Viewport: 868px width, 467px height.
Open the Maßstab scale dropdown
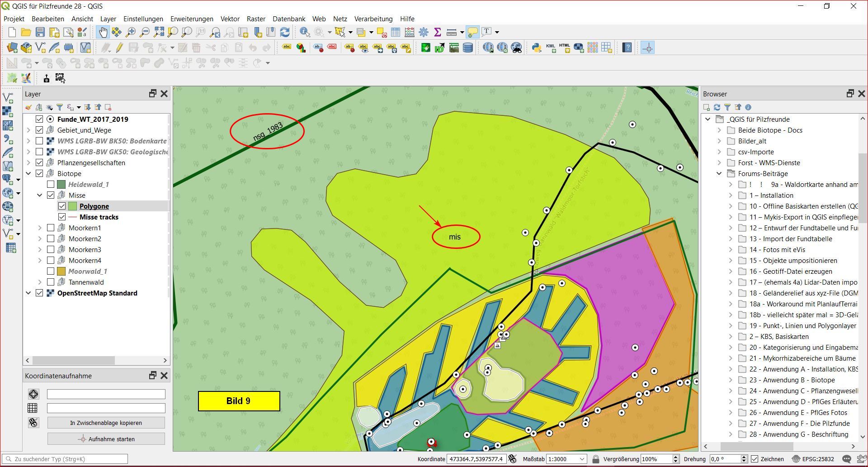point(582,459)
